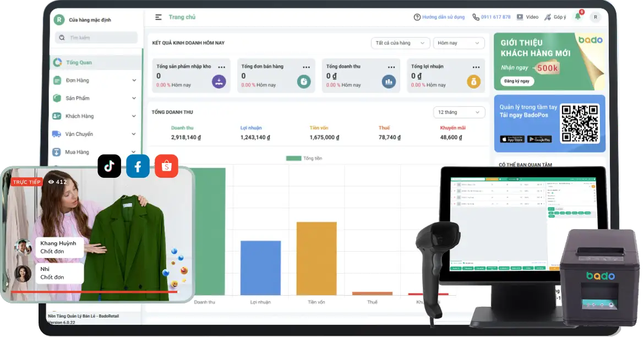Click the blue Lợi nhuận chart bar
The width and height of the screenshot is (644, 337).
click(x=260, y=268)
